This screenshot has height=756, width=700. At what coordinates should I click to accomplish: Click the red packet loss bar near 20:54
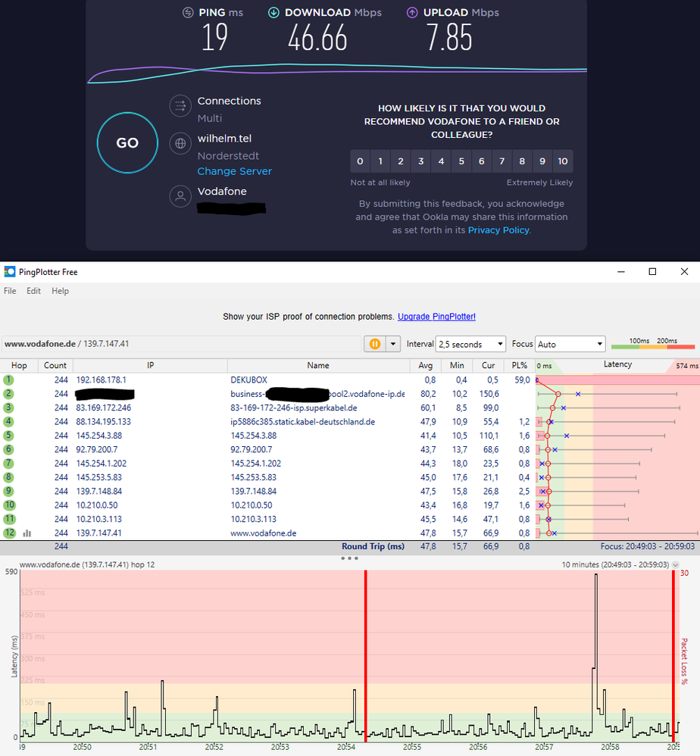(365, 656)
